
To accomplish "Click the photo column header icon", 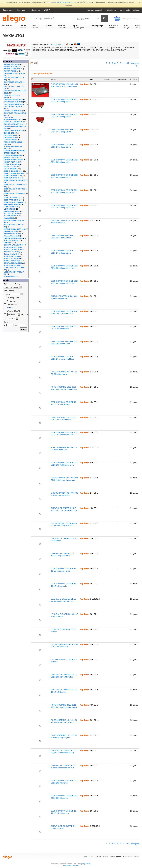I will click(x=32, y=80).
